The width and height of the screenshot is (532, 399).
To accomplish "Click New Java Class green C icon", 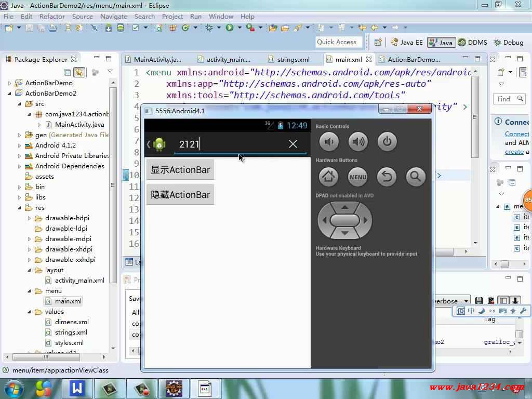I will [x=185, y=28].
